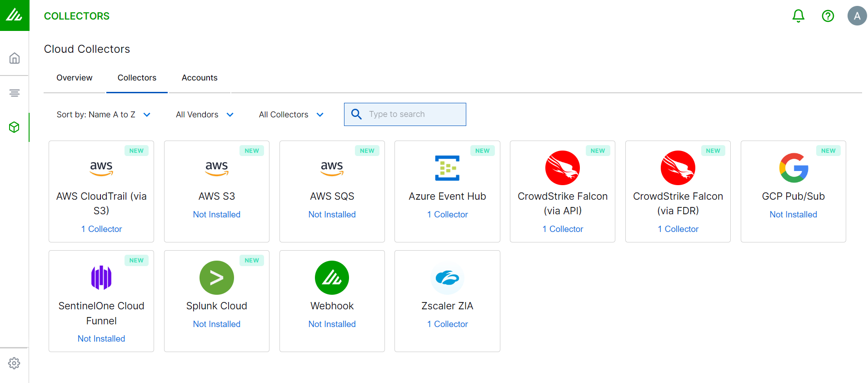Click the GCP Pub/Sub title
The image size is (868, 383).
tap(793, 196)
